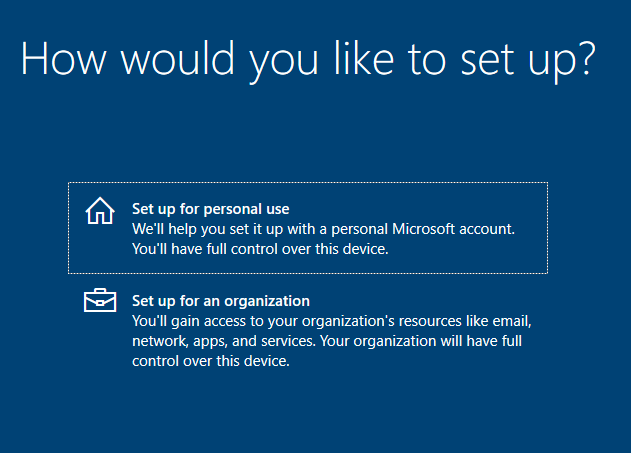Click the house icon for personal use
This screenshot has height=453, width=631.
coord(100,210)
